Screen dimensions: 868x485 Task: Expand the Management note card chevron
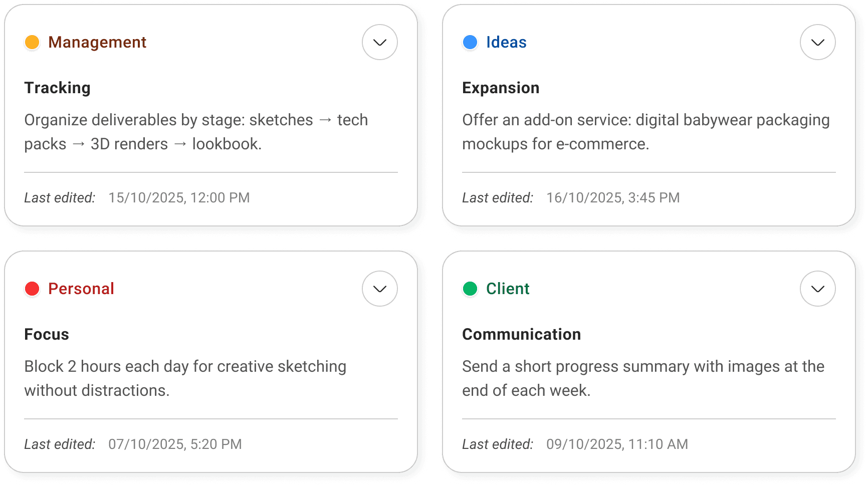379,42
